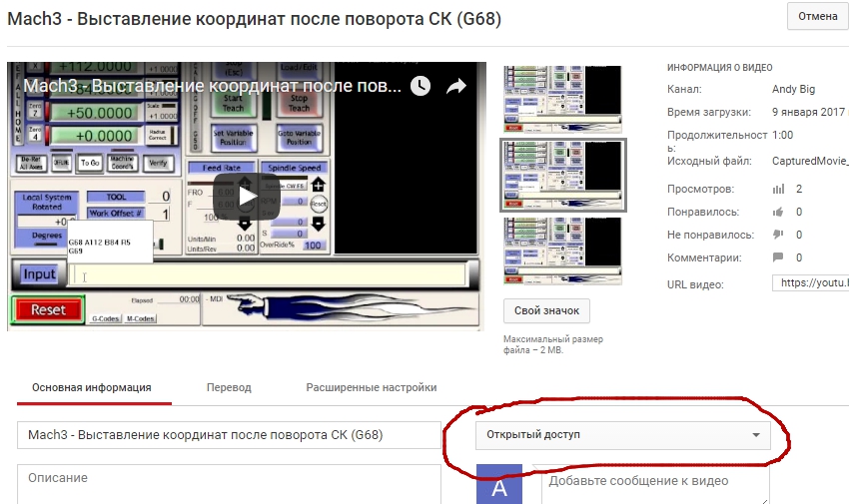The width and height of the screenshot is (849, 504).
Task: Click the video title overlay in player
Action: click(x=212, y=86)
